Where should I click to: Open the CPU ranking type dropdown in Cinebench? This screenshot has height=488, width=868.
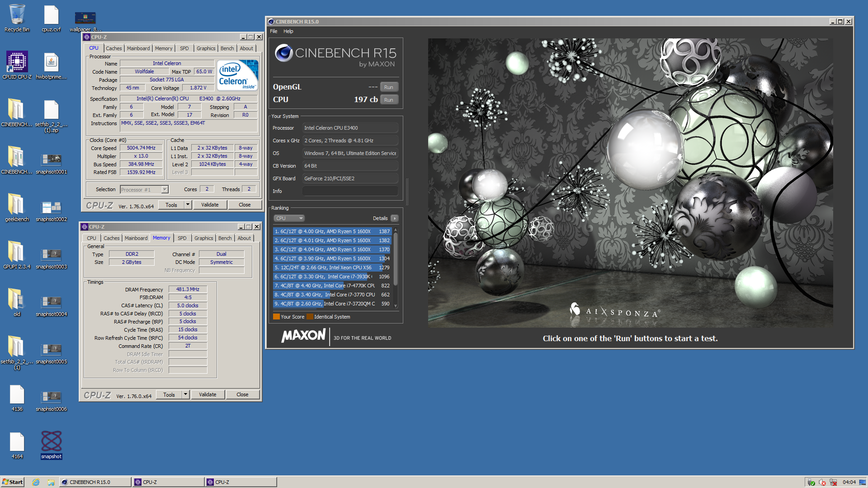click(289, 218)
